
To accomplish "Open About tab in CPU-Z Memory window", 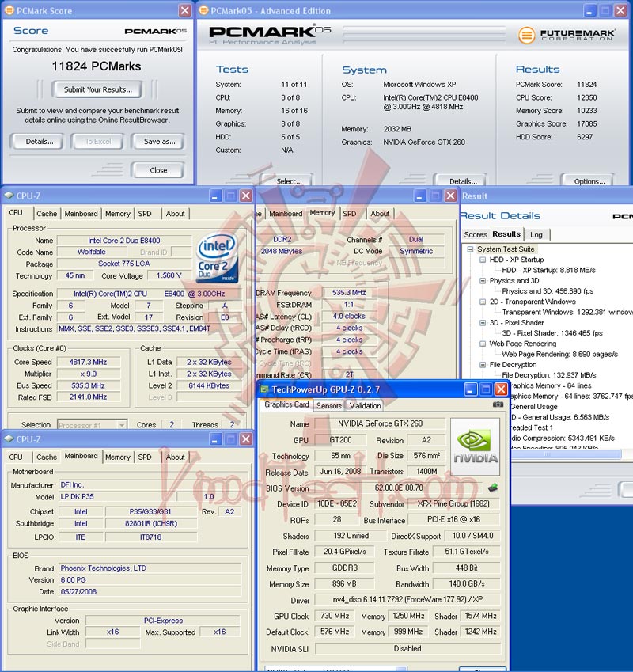I will [380, 214].
